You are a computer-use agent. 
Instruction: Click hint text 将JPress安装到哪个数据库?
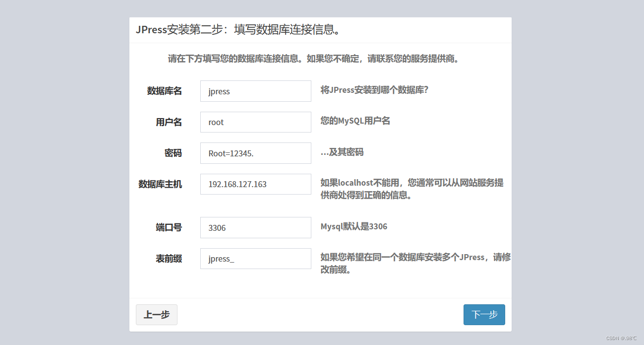pyautogui.click(x=374, y=90)
